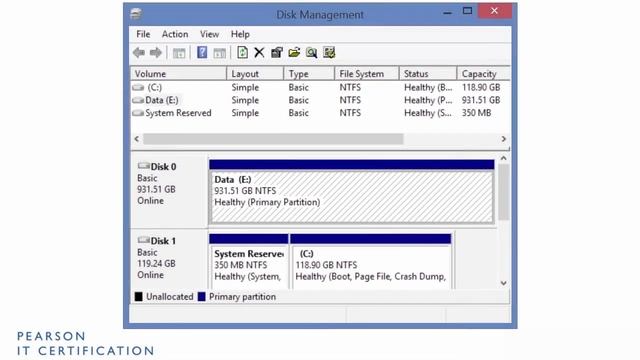Click the horizontal scrollbar thumb in volume list
This screenshot has width=640, height=360.
pos(273,139)
